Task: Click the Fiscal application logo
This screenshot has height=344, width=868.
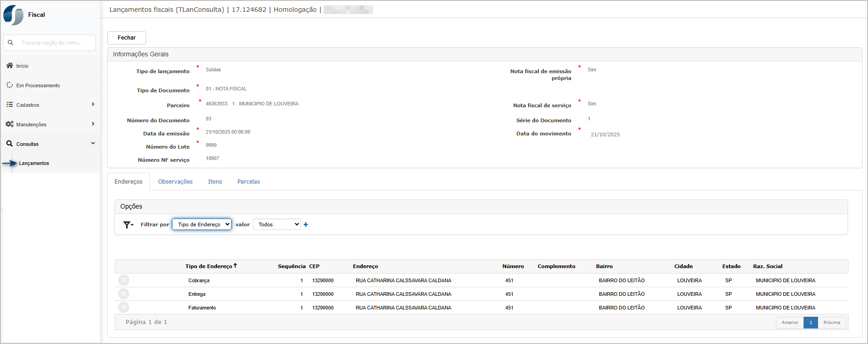Action: click(x=14, y=15)
